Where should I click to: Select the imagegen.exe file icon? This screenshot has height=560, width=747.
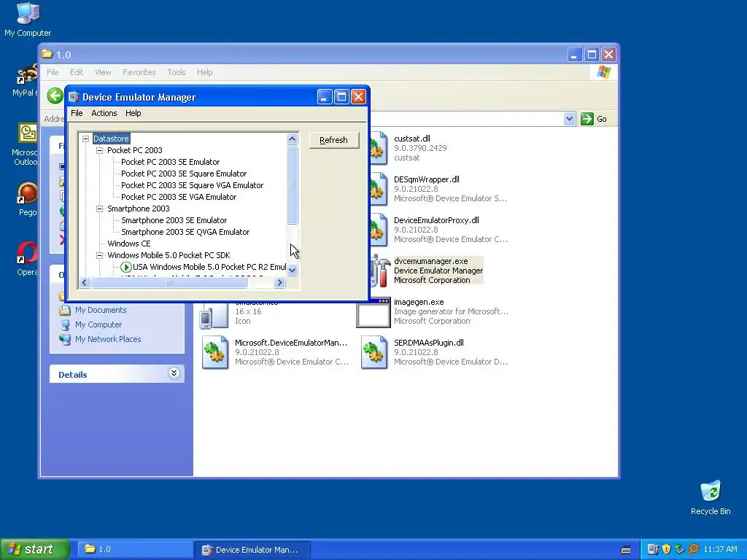[373, 312]
